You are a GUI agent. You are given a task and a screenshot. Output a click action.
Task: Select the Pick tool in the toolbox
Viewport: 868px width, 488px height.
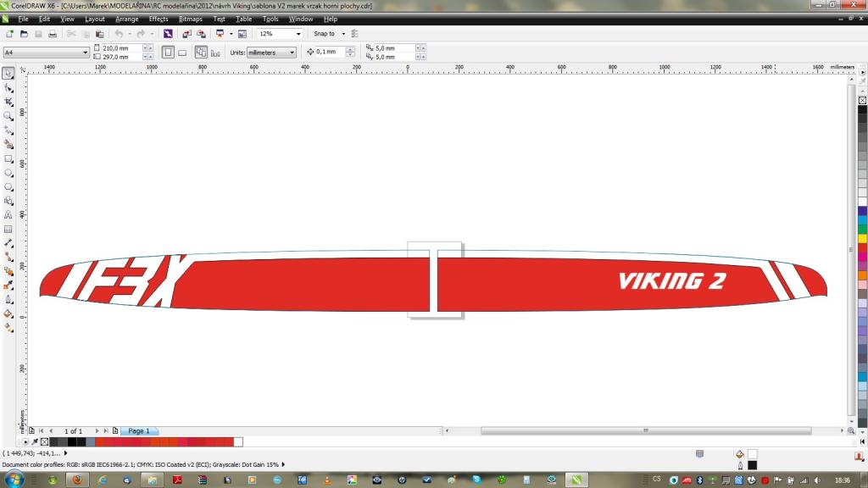(x=8, y=74)
